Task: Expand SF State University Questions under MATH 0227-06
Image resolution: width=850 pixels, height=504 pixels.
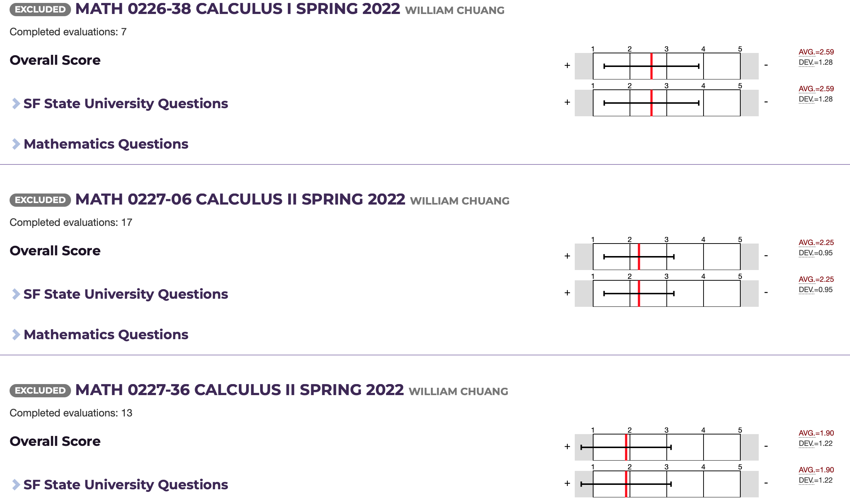Action: tap(125, 294)
